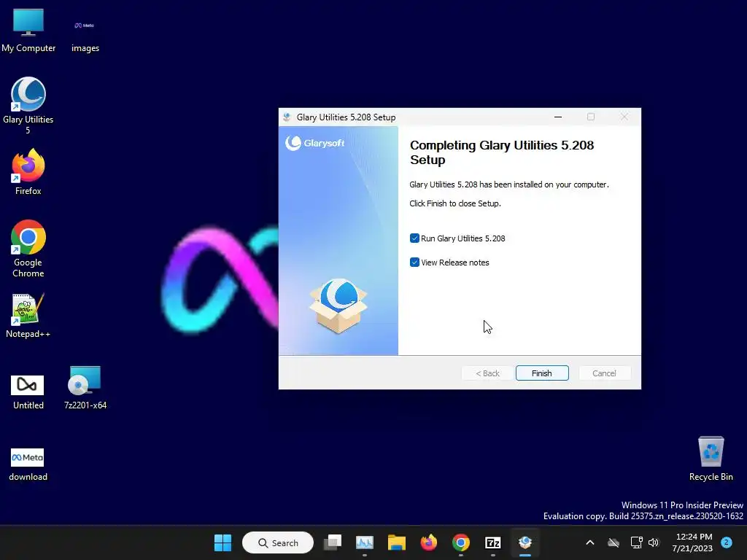This screenshot has width=747, height=560.
Task: Click 'Click Finish to close Setup.' text
Action: (x=455, y=203)
